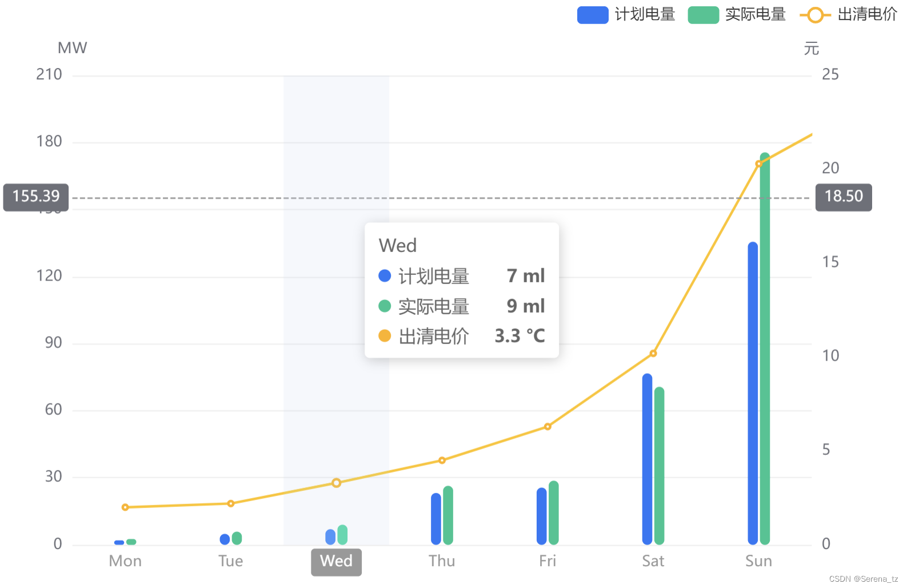
Task: Click the 9 ml value in tooltip
Action: click(x=526, y=306)
